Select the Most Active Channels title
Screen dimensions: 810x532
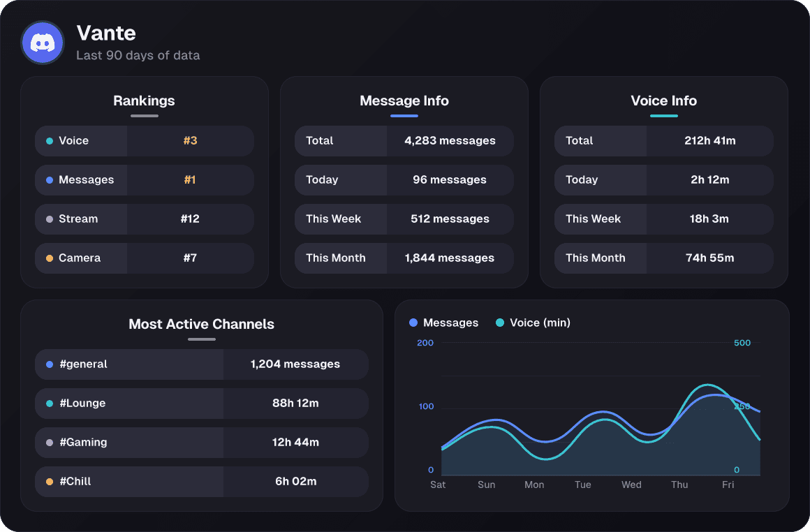(202, 324)
